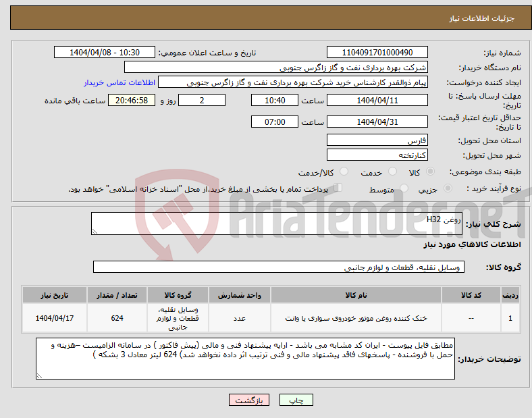Open the اطلاعات تماس خریدار link
This screenshot has width=532, height=418.
click(119, 82)
